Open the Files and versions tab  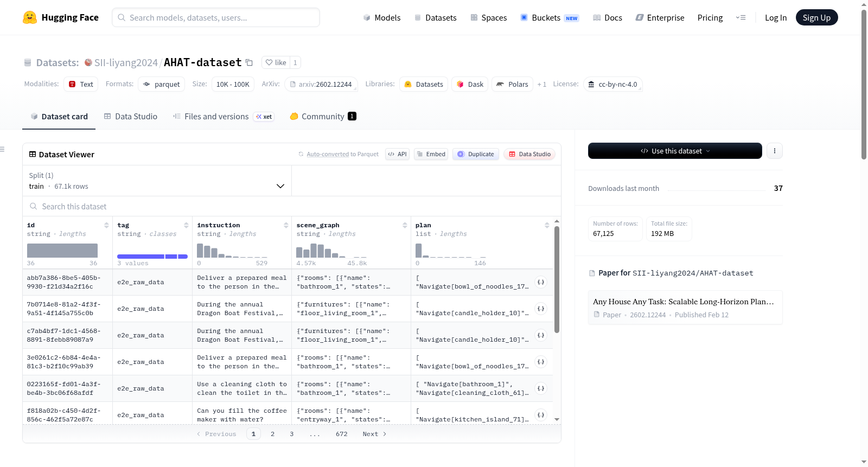click(224, 117)
